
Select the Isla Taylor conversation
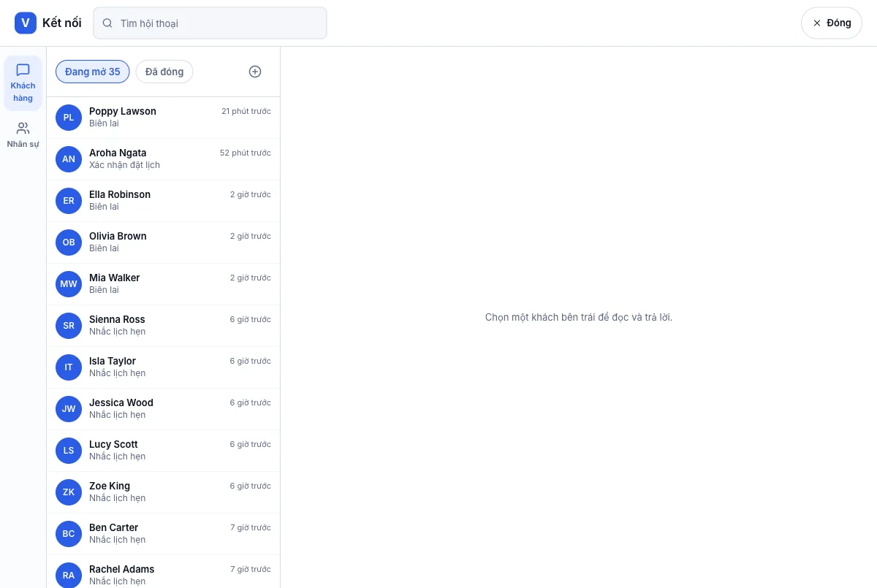163,367
